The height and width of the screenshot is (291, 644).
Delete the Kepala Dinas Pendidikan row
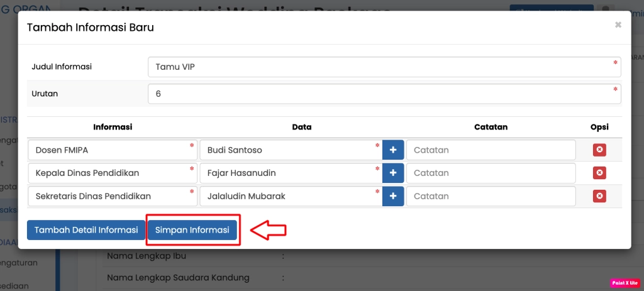(x=599, y=173)
